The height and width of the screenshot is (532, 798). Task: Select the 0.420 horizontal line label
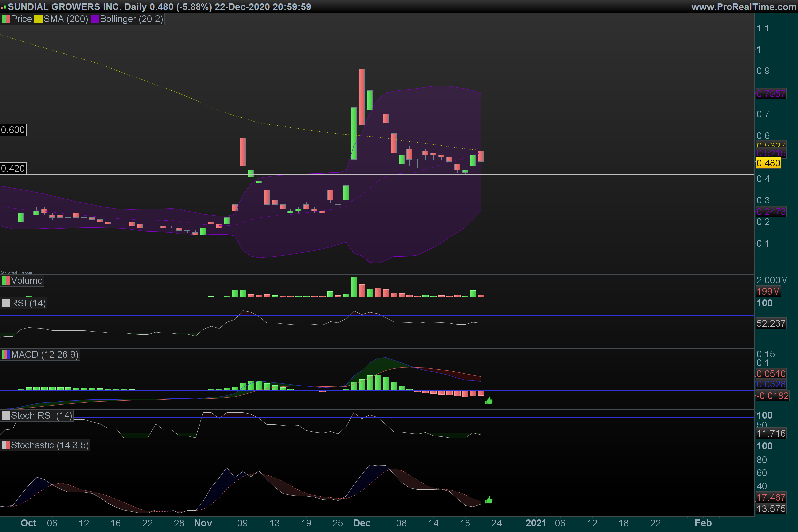point(13,168)
